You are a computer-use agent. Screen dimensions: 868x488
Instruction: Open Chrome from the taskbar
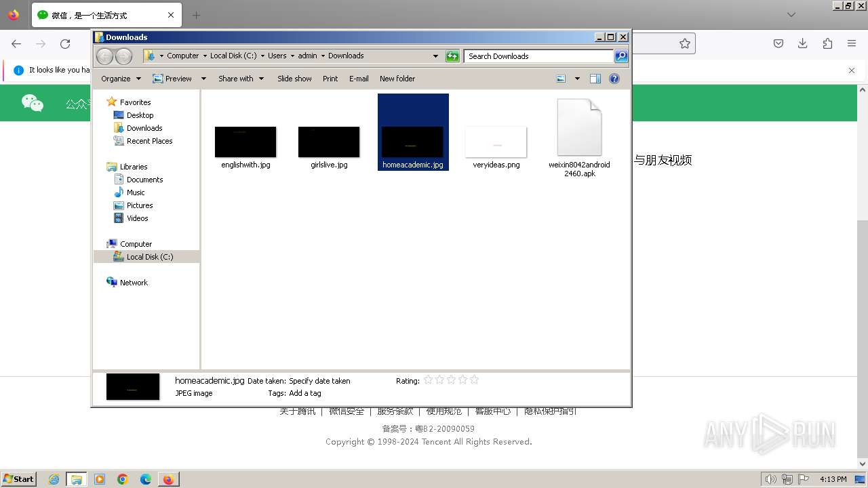click(x=123, y=479)
